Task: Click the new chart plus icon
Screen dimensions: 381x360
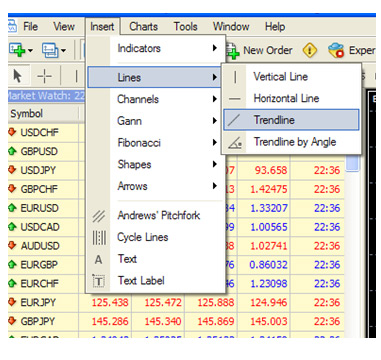Action: click(17, 50)
